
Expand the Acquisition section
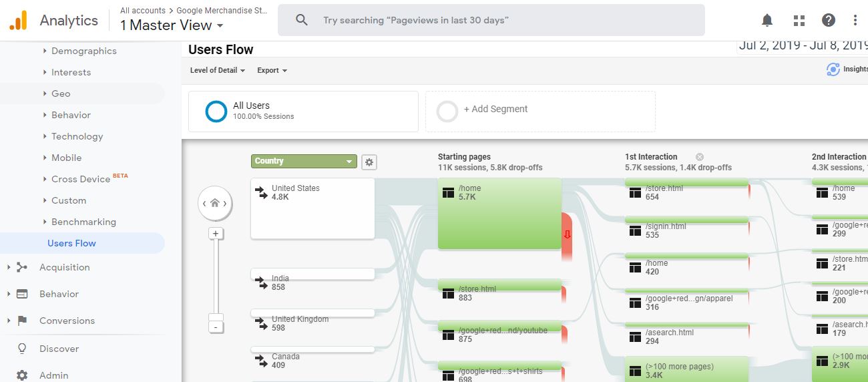(64, 267)
